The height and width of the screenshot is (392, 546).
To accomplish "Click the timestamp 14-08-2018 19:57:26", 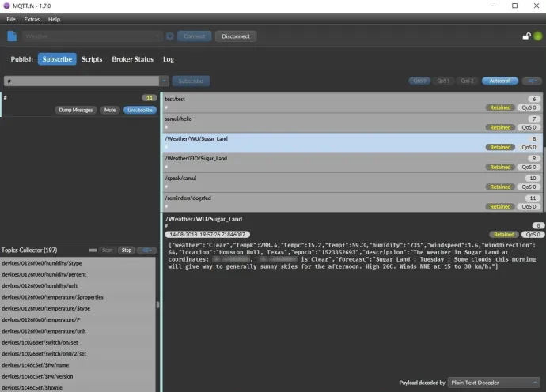I will (x=207, y=235).
